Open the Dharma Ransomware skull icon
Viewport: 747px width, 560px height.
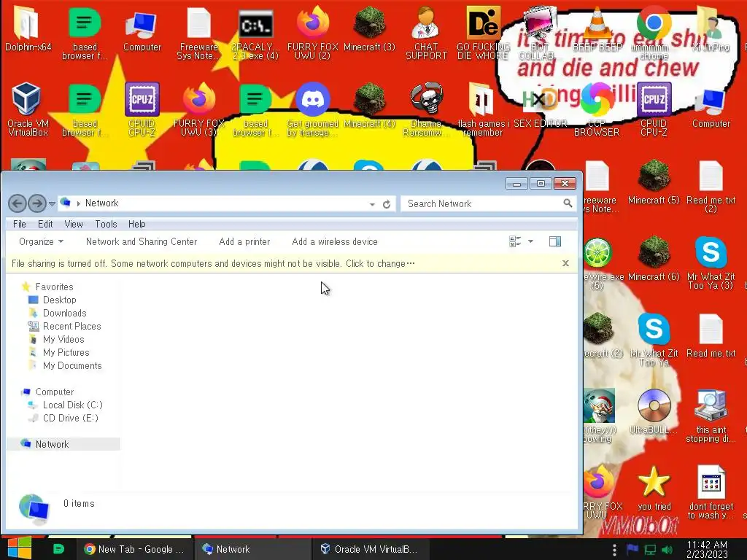point(426,109)
